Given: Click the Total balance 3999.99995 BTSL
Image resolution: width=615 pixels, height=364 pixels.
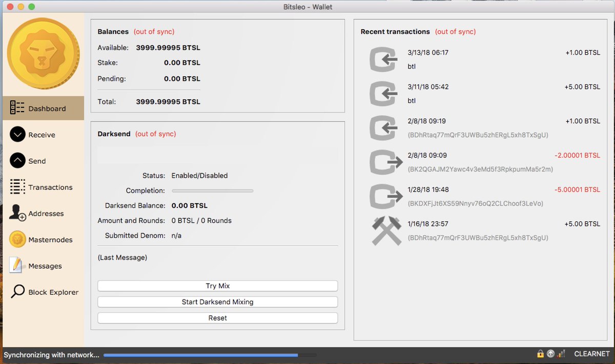Looking at the screenshot, I should click(168, 102).
